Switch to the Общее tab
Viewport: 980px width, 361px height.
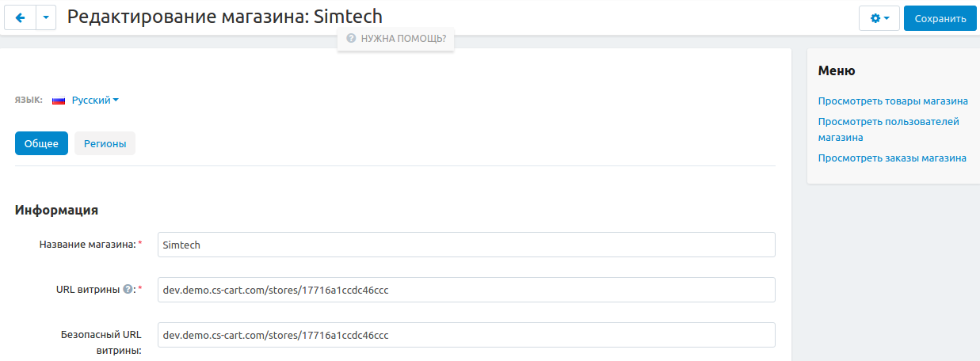[x=41, y=143]
